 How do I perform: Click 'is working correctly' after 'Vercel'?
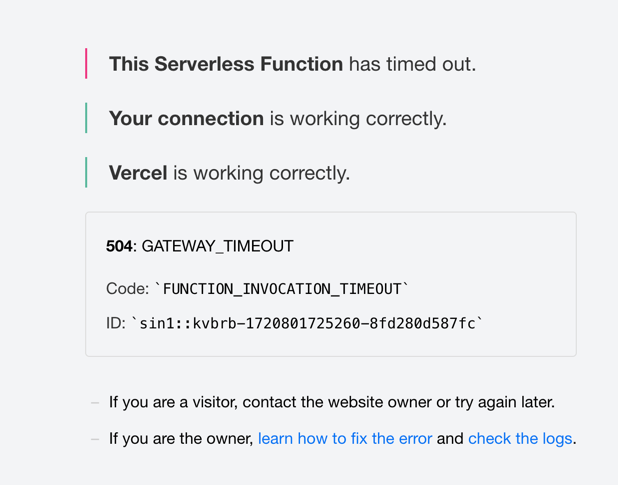pos(261,173)
